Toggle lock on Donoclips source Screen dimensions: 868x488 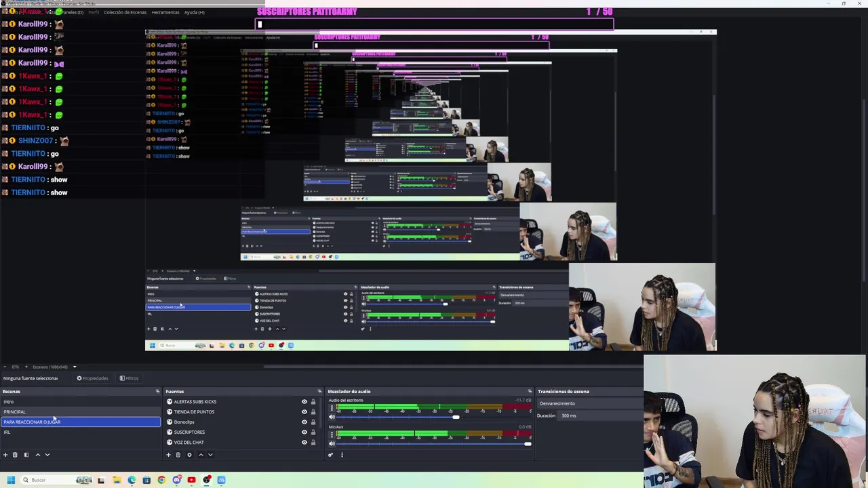click(x=313, y=422)
